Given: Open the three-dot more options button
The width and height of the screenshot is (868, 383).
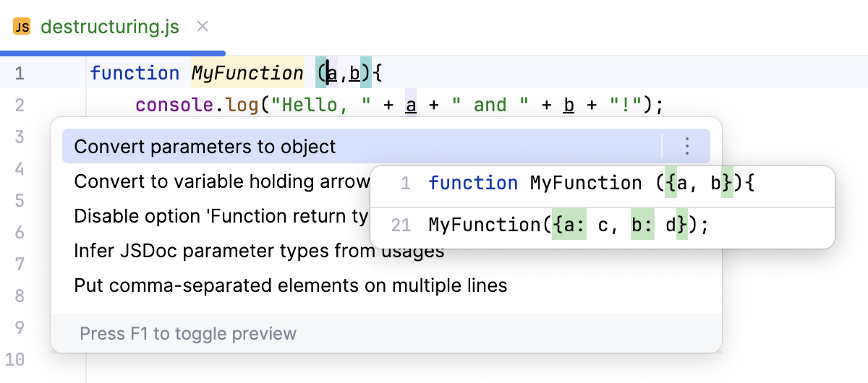Looking at the screenshot, I should click(x=686, y=147).
